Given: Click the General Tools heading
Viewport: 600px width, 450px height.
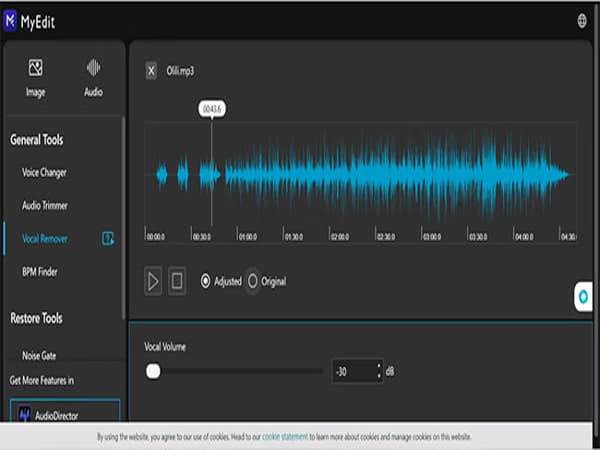Looking at the screenshot, I should tap(37, 140).
